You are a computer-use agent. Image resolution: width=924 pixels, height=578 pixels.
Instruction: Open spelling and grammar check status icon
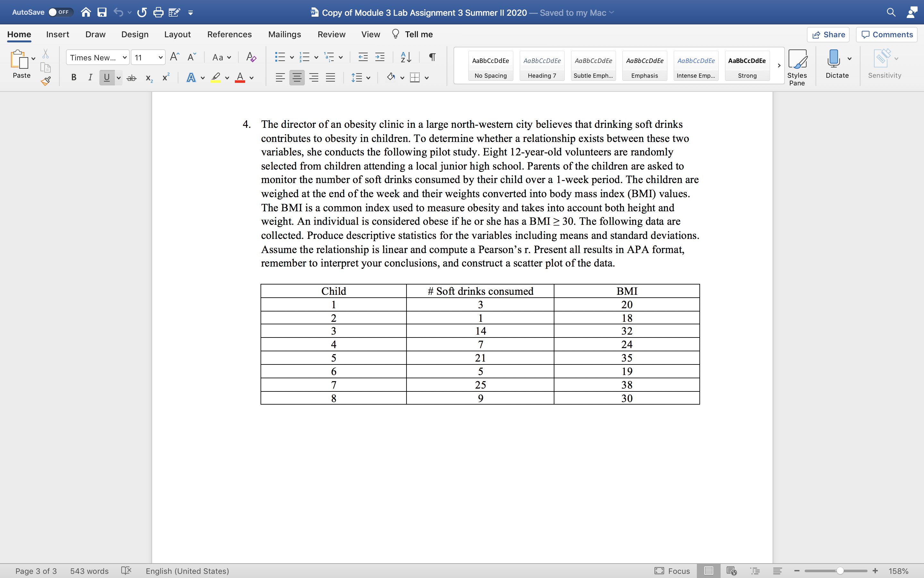pos(126,570)
